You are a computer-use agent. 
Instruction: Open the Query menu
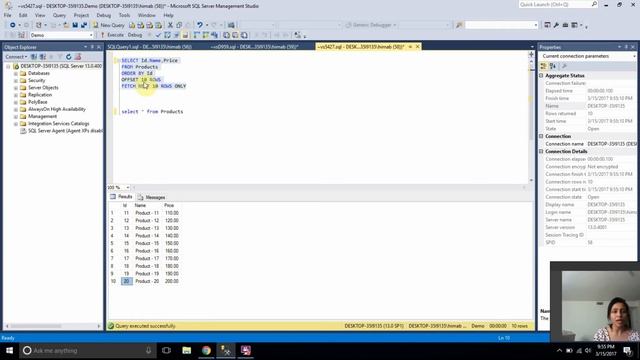click(x=59, y=15)
